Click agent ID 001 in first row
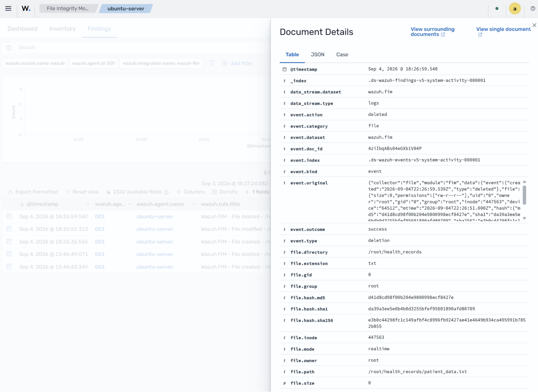 coord(100,216)
